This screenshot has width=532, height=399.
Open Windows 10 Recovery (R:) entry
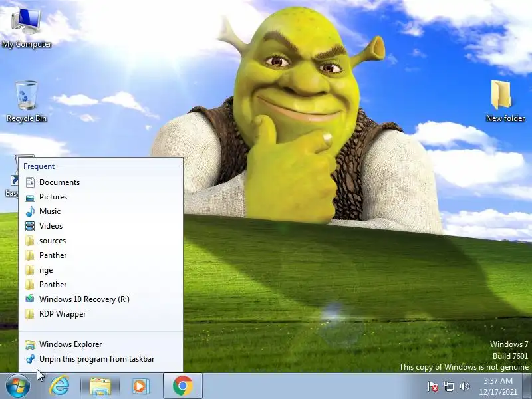tap(101, 299)
